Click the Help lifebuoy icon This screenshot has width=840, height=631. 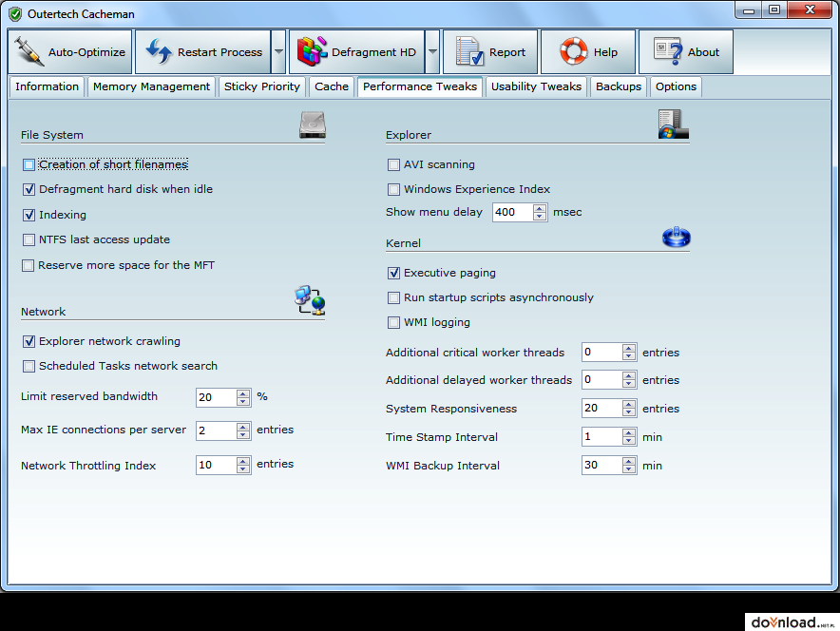[x=573, y=51]
